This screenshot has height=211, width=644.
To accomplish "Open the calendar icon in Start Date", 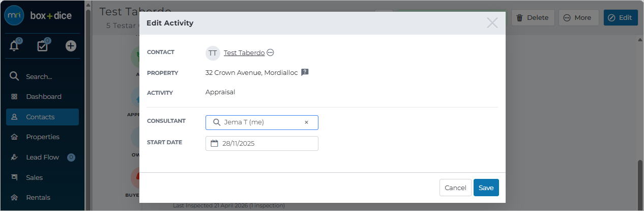I will click(214, 143).
